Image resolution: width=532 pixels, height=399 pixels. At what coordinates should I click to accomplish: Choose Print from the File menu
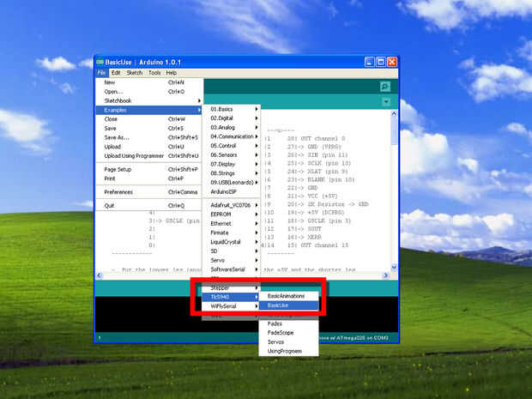point(149,178)
